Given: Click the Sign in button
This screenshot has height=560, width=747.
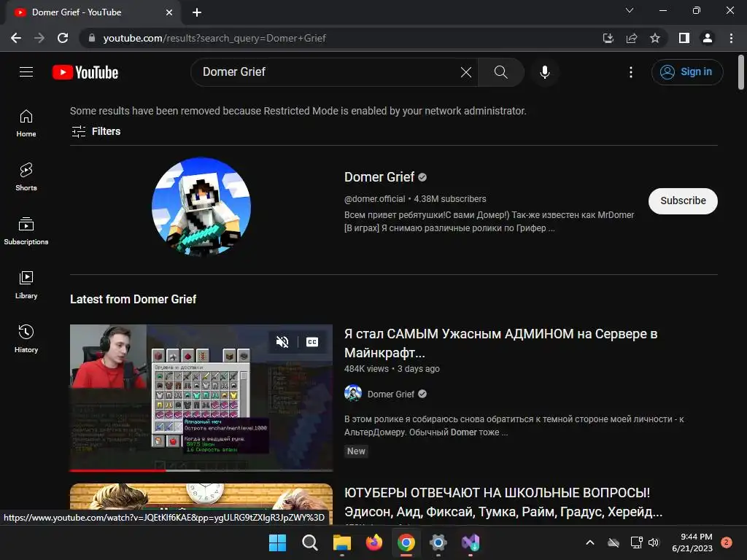Looking at the screenshot, I should (x=687, y=72).
